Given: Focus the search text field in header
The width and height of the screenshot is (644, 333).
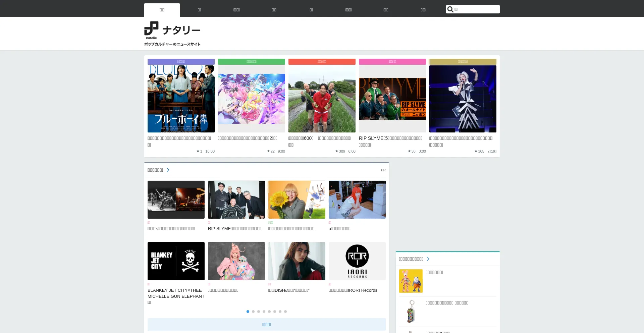Looking at the screenshot, I should [x=476, y=9].
